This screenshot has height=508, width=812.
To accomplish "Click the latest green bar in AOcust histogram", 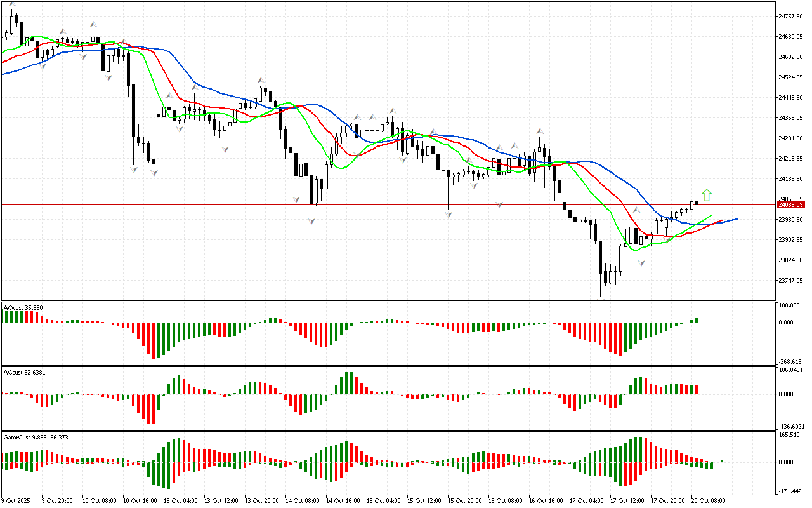I will pyautogui.click(x=696, y=320).
